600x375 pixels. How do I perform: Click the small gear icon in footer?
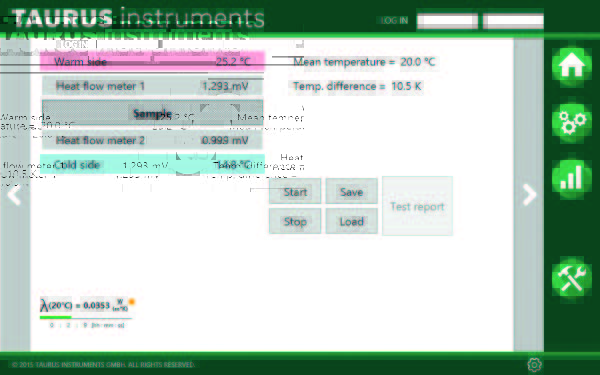tap(534, 364)
